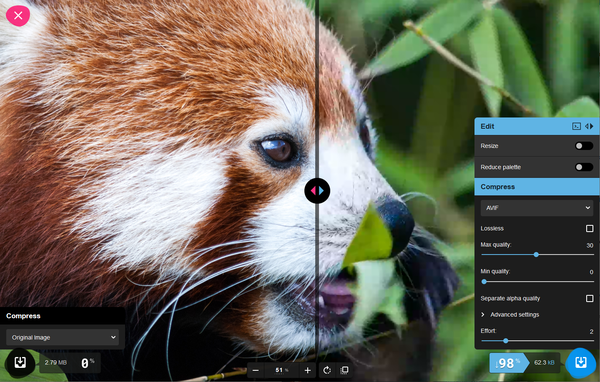This screenshot has height=382, width=600.
Task: Click the Max quality value 30
Action: (x=590, y=245)
